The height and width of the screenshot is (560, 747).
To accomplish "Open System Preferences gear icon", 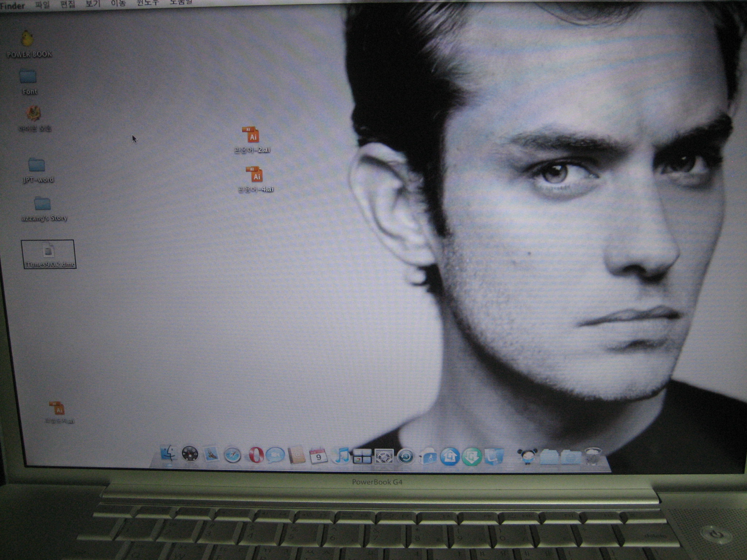I will (x=384, y=456).
